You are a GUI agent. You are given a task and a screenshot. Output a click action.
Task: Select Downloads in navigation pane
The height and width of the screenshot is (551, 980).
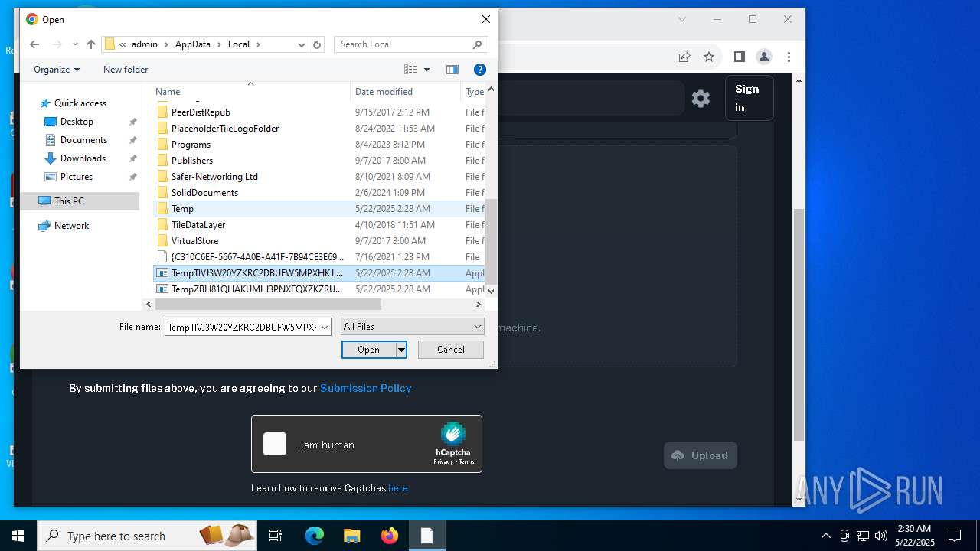[x=83, y=158]
